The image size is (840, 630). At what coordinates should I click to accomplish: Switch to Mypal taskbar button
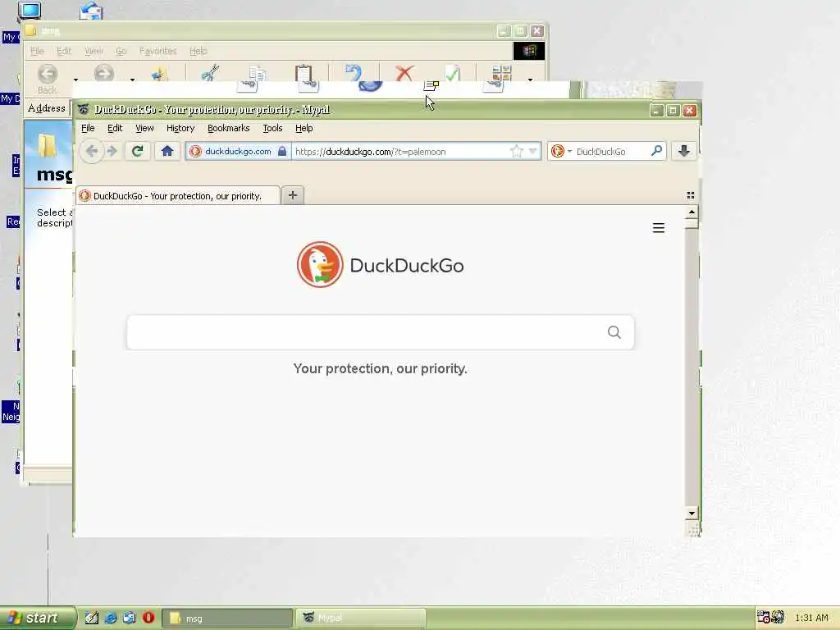pyautogui.click(x=361, y=619)
